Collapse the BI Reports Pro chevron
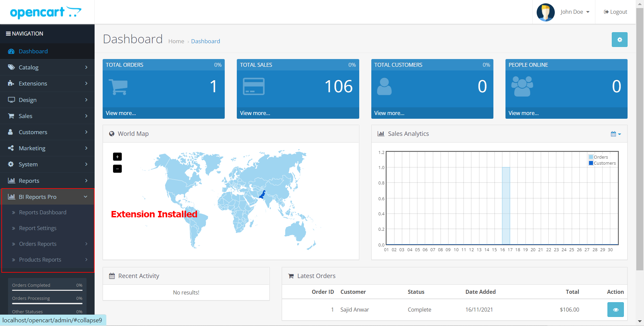The height and width of the screenshot is (326, 644). (x=86, y=197)
